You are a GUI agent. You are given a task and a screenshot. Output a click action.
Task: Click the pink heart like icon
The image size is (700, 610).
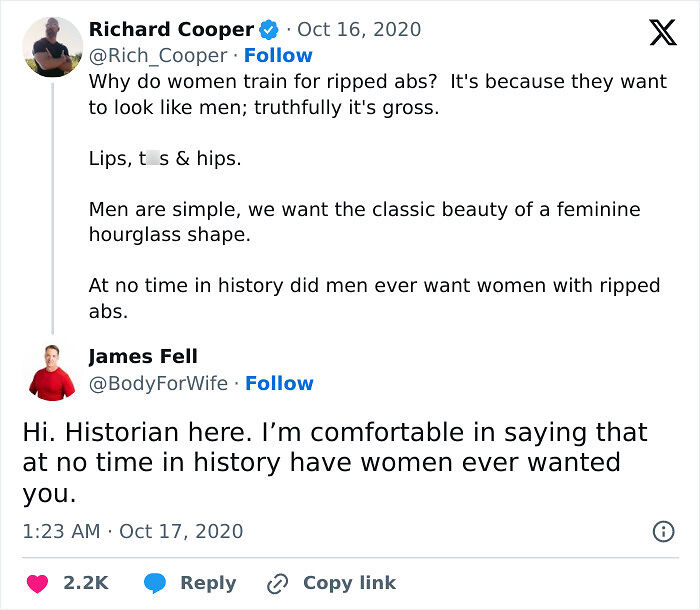[37, 584]
